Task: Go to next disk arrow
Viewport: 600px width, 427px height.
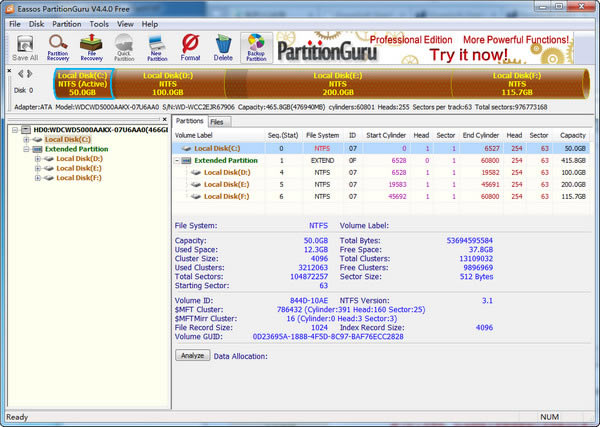Action: [29, 74]
